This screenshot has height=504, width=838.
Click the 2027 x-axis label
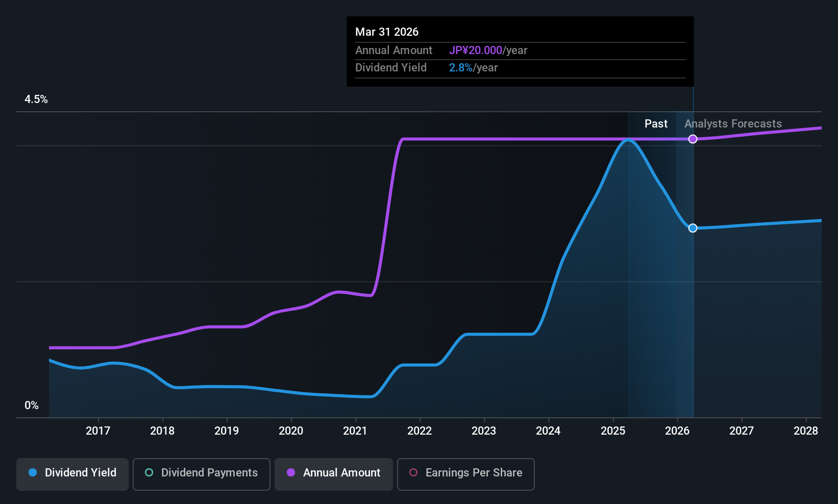(x=742, y=431)
